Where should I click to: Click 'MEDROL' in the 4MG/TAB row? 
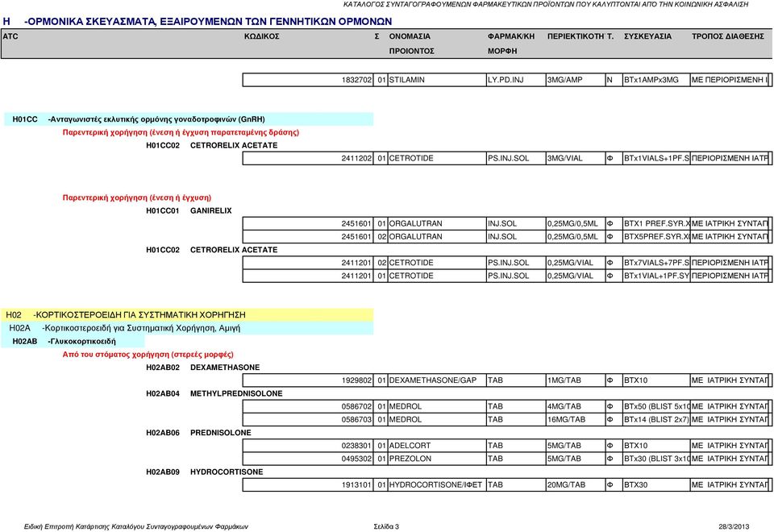(x=406, y=406)
